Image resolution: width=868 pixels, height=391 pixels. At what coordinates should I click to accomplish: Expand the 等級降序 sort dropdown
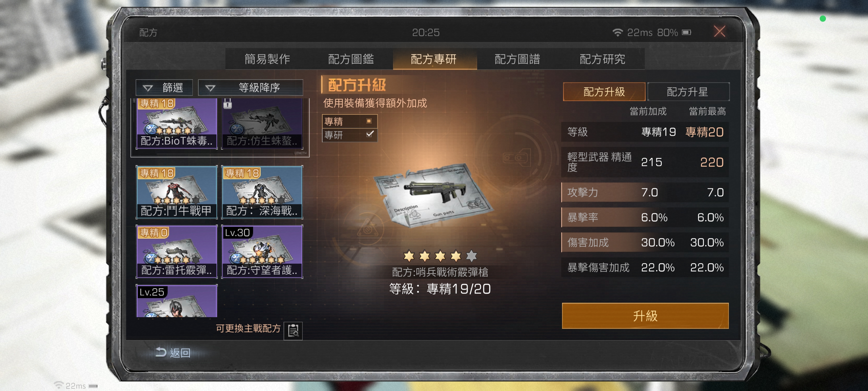coord(250,88)
